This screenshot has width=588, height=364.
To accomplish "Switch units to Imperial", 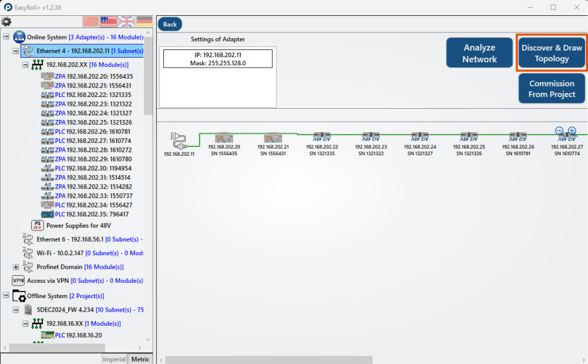I will (114, 359).
